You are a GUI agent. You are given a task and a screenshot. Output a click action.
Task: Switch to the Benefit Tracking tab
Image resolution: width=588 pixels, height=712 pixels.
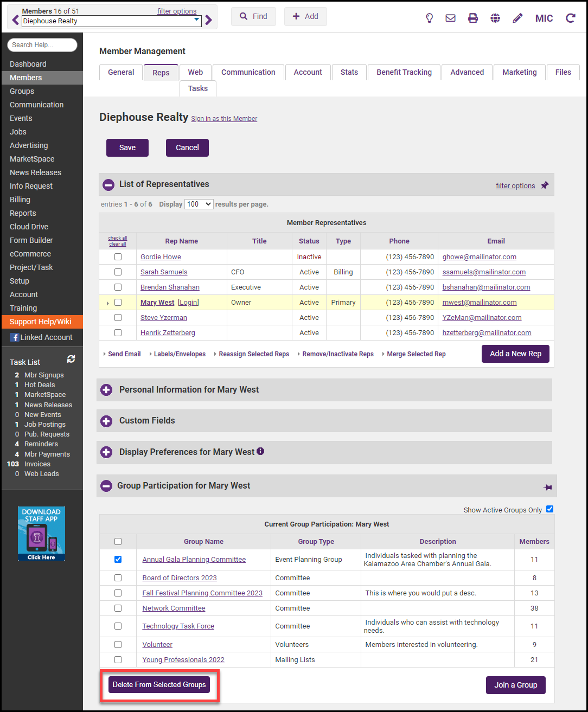click(x=404, y=72)
